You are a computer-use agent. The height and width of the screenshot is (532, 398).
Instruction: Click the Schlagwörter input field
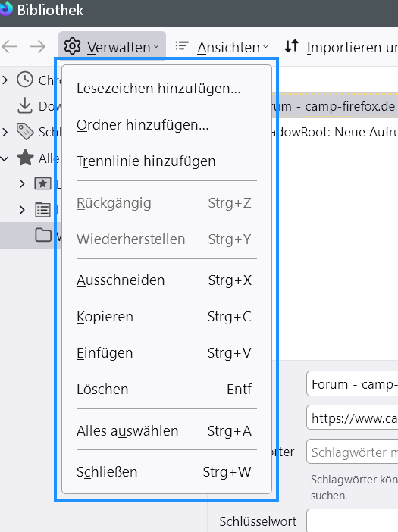point(353,452)
